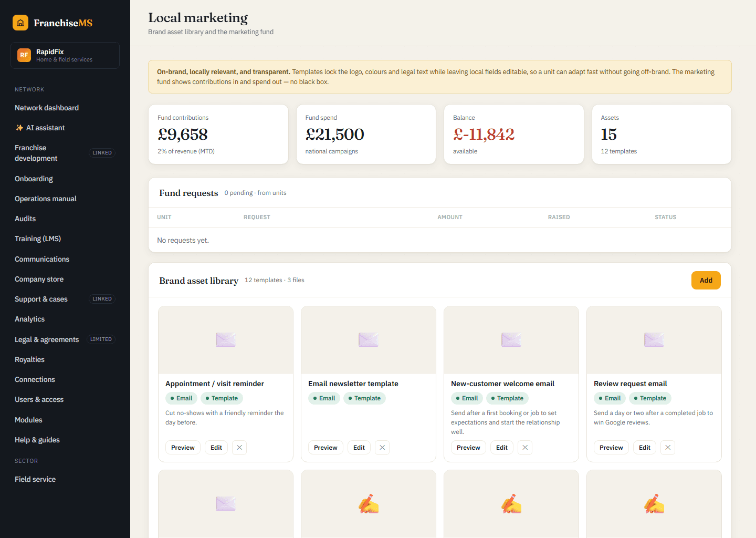Click Template tag on Appointment reminder card

tap(222, 398)
